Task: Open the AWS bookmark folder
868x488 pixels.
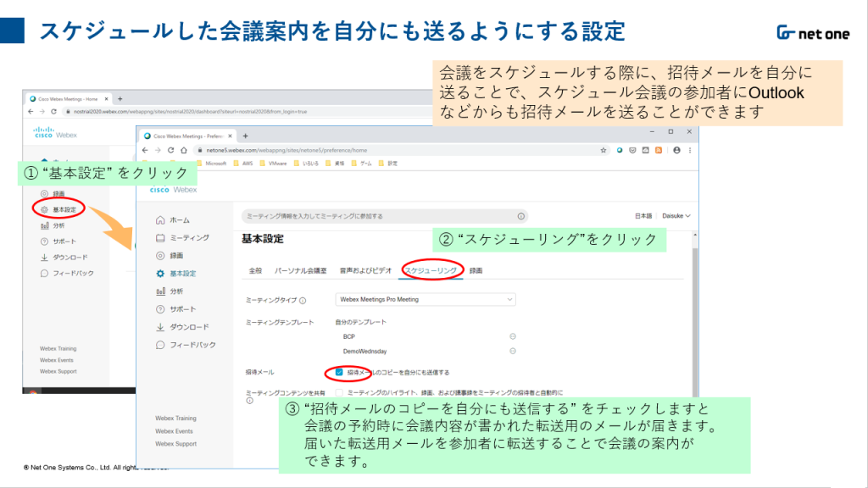Action: click(243, 164)
